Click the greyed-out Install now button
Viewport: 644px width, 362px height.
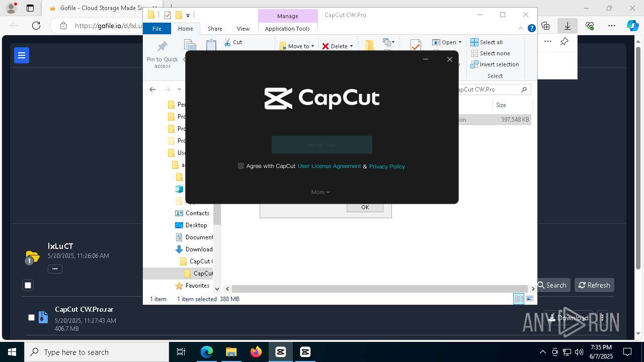322,145
